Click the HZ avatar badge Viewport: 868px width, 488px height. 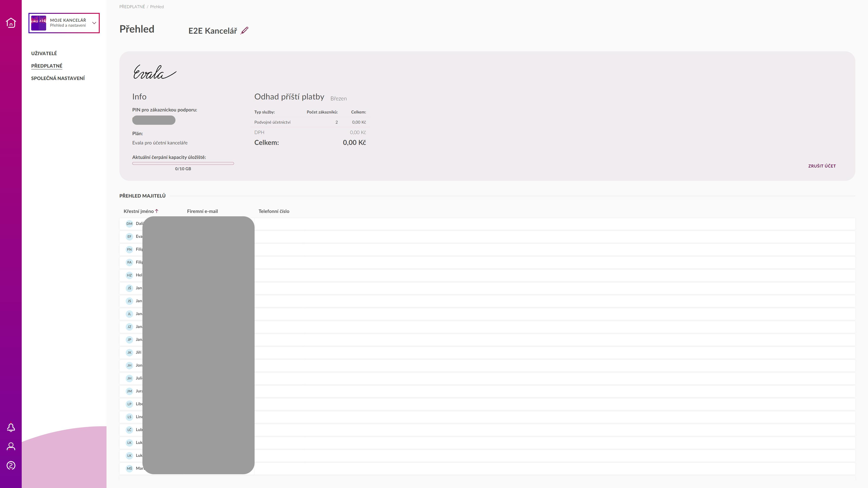point(129,275)
